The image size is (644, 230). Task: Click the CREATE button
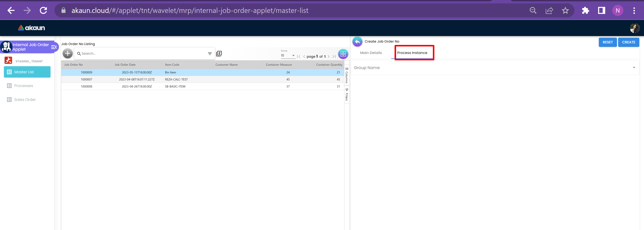pyautogui.click(x=629, y=42)
